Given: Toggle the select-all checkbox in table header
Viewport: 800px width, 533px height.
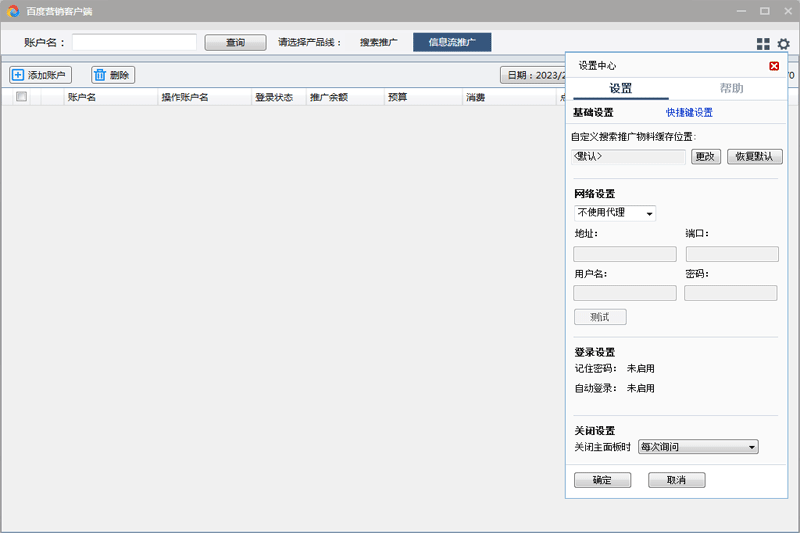Looking at the screenshot, I should 21,97.
